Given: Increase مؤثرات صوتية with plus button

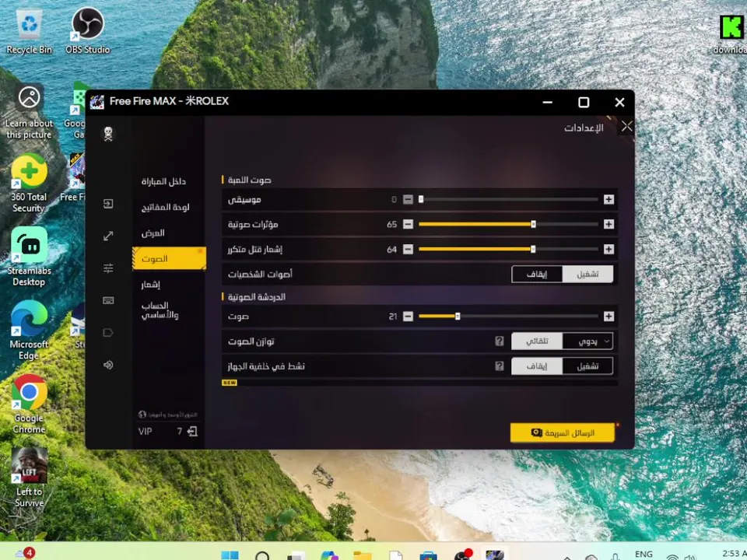Looking at the screenshot, I should (608, 224).
